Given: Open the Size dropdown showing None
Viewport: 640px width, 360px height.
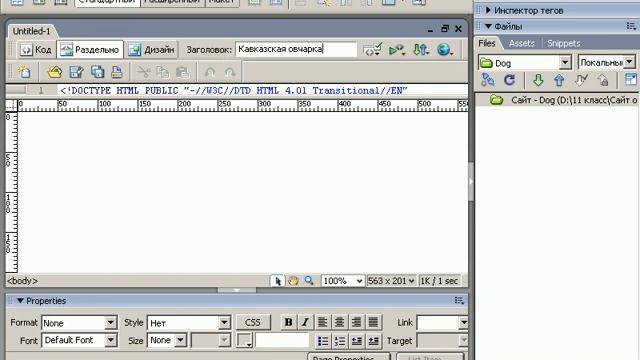Looking at the screenshot, I should [x=167, y=340].
